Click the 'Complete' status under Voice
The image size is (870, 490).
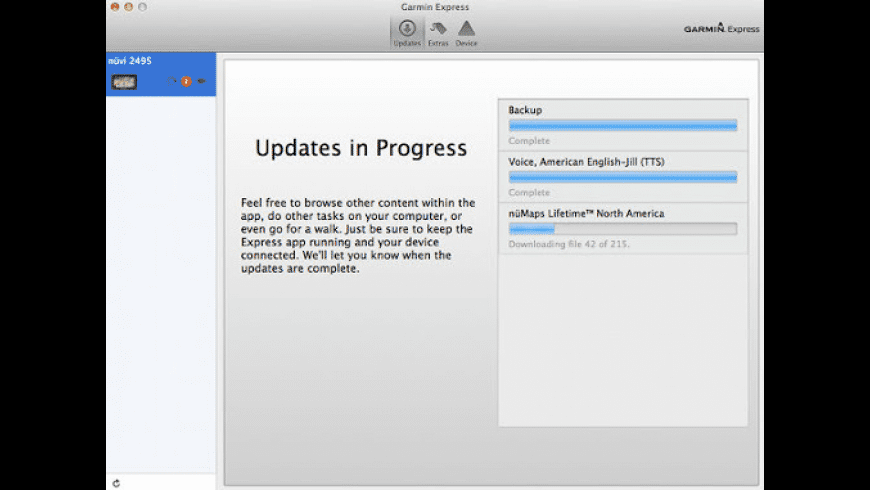[x=529, y=193]
